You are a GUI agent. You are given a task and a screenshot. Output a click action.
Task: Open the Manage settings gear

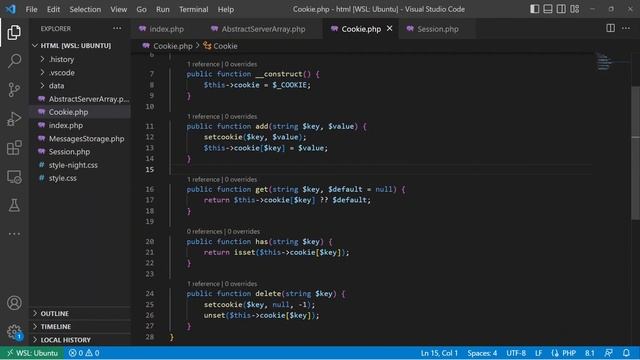pos(14,331)
